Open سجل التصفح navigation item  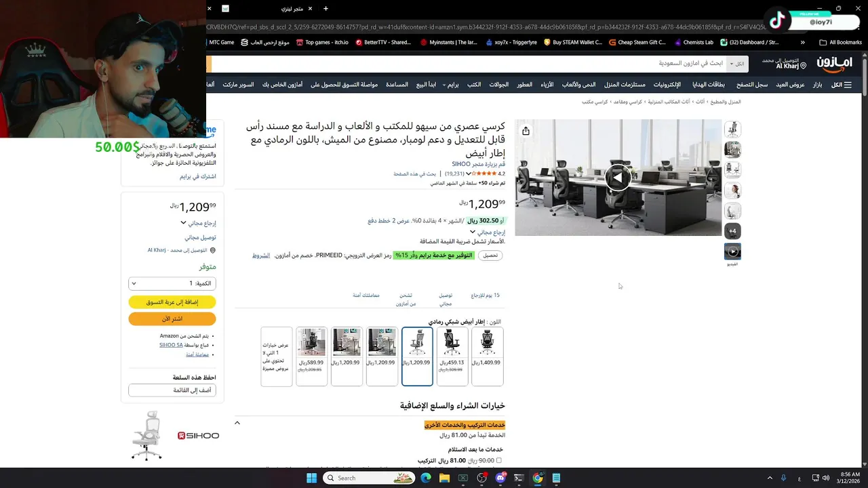pos(752,85)
